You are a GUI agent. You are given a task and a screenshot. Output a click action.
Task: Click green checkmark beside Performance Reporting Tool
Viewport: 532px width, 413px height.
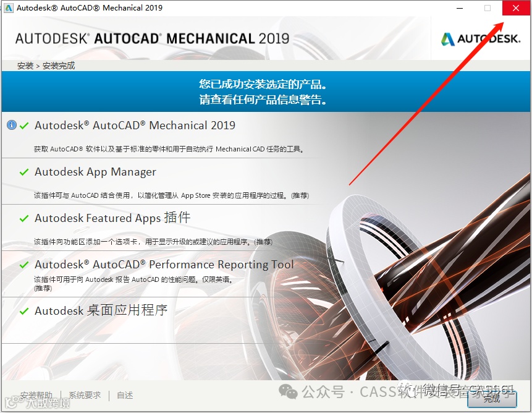[x=24, y=265]
